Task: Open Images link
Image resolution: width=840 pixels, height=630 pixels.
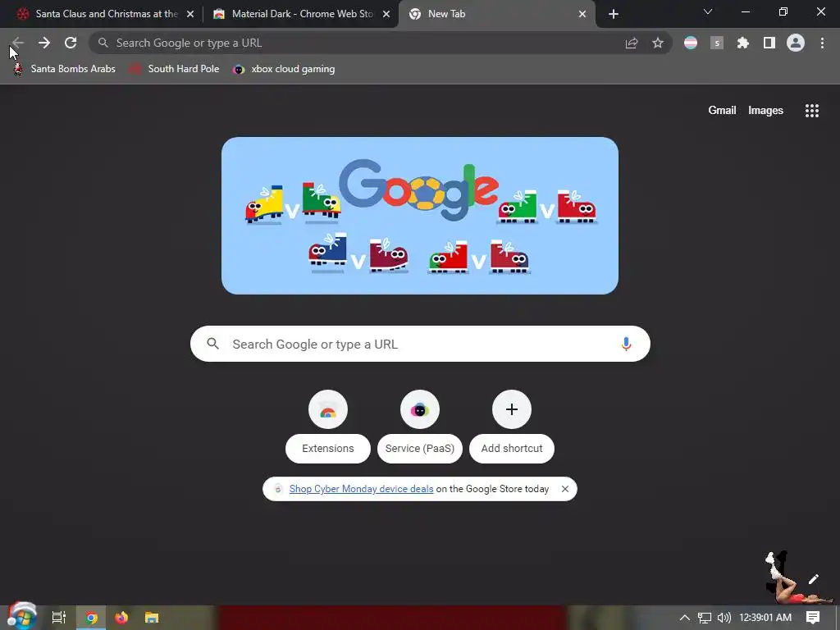Action: coord(765,111)
